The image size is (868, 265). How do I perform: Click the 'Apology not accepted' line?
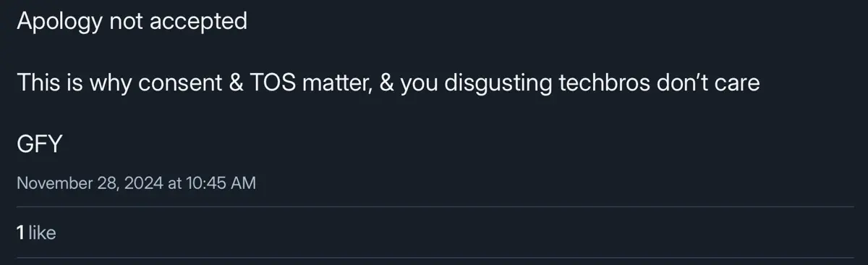tap(132, 22)
